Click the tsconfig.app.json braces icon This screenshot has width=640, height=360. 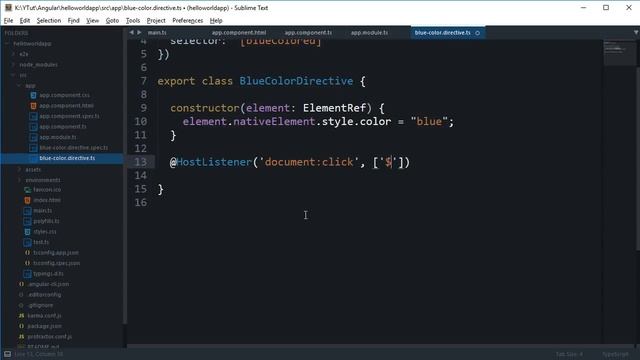(27, 253)
